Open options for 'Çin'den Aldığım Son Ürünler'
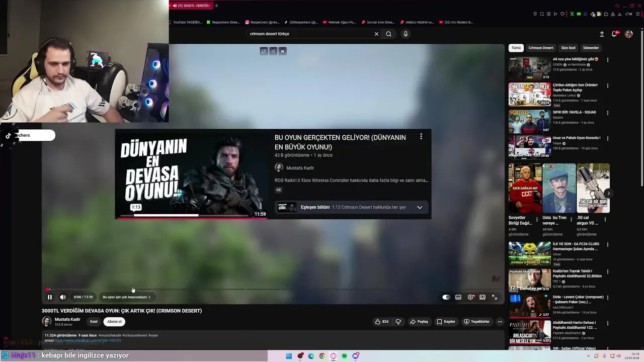The width and height of the screenshot is (644, 362). [607, 86]
